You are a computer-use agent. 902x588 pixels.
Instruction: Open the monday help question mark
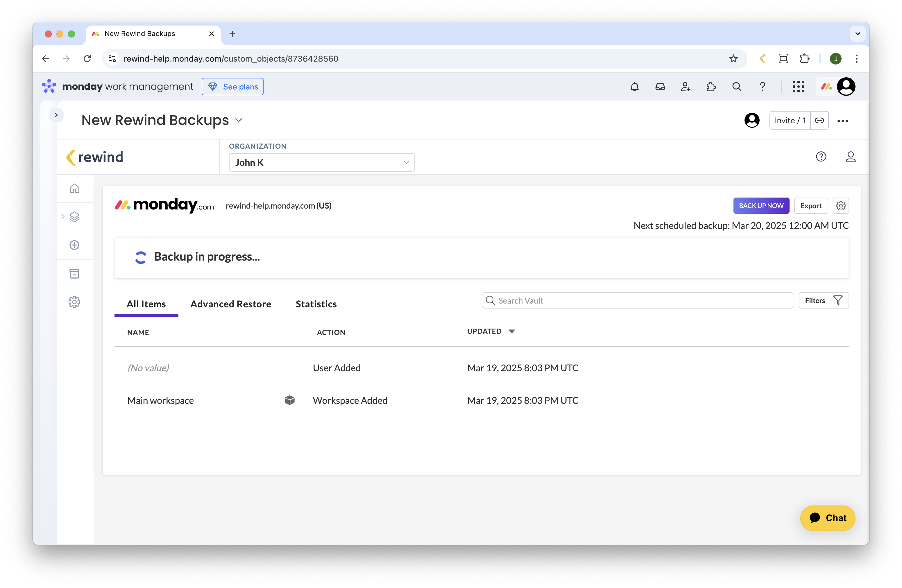point(762,87)
